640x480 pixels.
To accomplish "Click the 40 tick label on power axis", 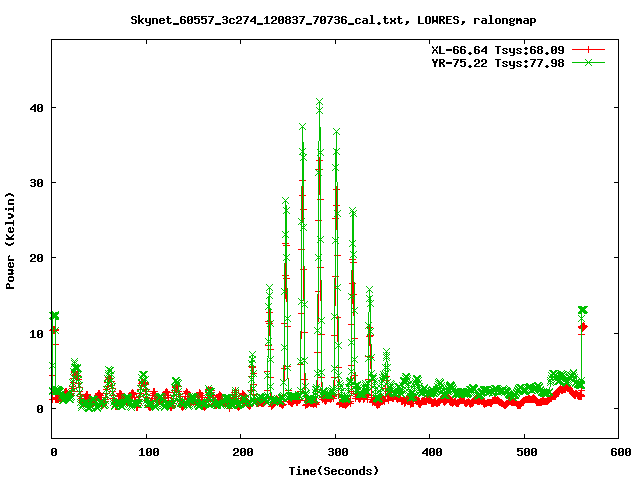I will [x=35, y=108].
